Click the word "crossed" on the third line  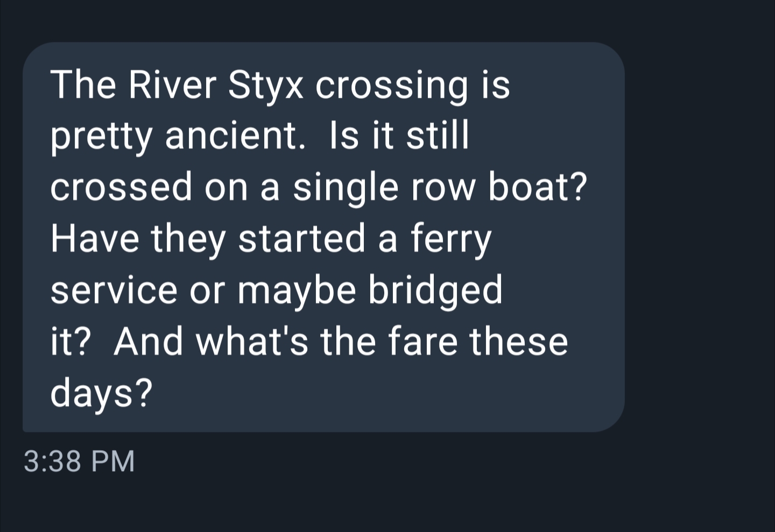[121, 187]
